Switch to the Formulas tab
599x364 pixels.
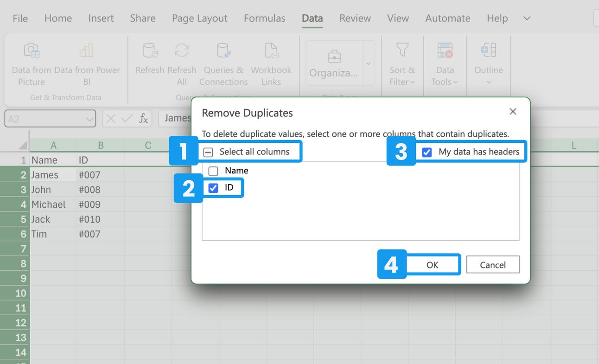[x=265, y=18]
